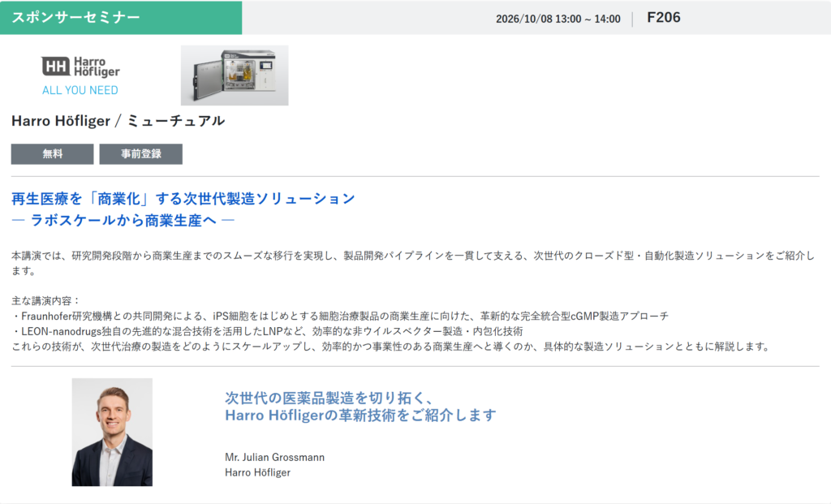Click the Harro Höfliger / ミューチュアル heading

[118, 121]
